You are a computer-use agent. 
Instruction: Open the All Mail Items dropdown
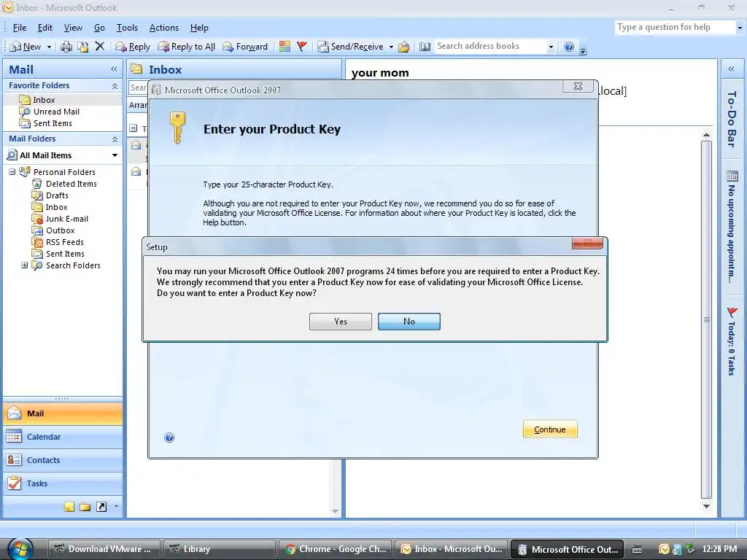[115, 155]
